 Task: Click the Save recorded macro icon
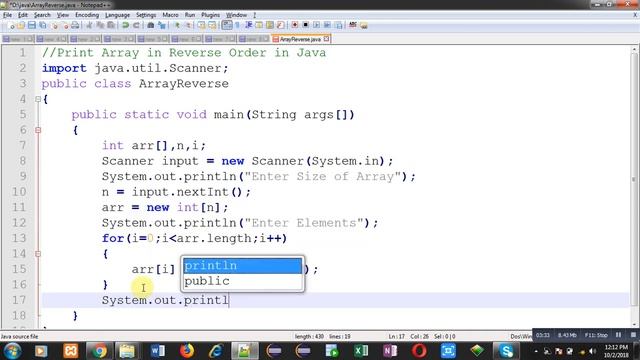(x=338, y=25)
